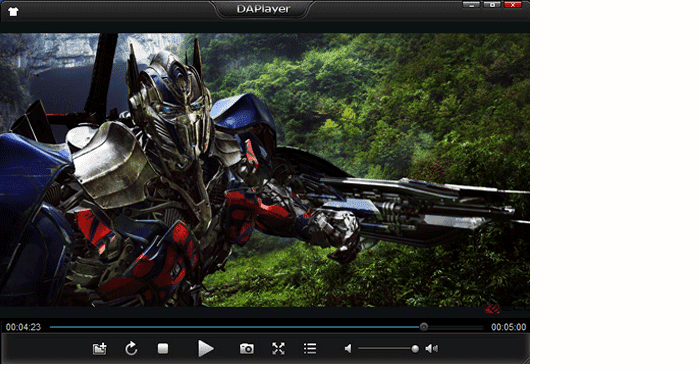Stop playback with square button
Viewport: 699px width, 370px height.
point(163,349)
